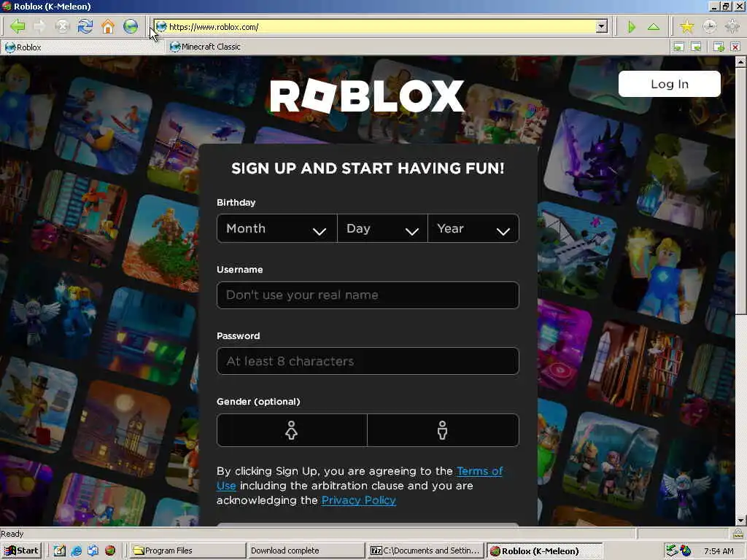
Task: Open the Start menu
Action: 21,551
